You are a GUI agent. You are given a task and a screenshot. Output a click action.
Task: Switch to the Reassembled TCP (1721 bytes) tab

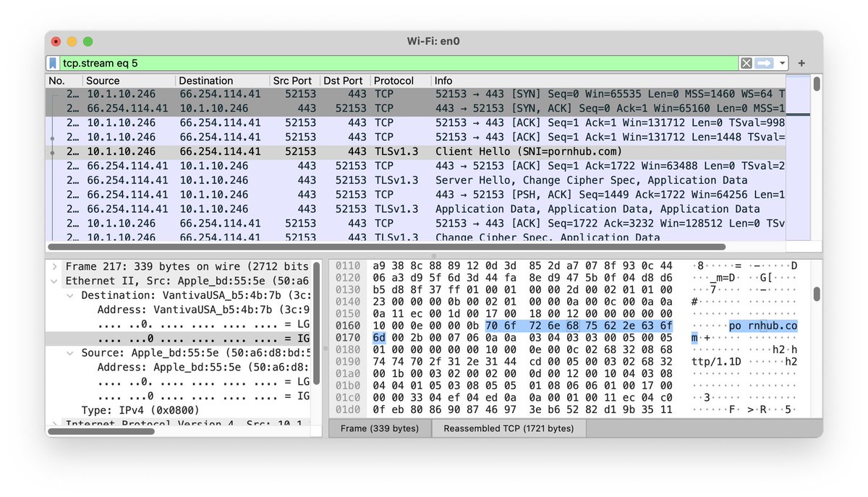(x=509, y=428)
